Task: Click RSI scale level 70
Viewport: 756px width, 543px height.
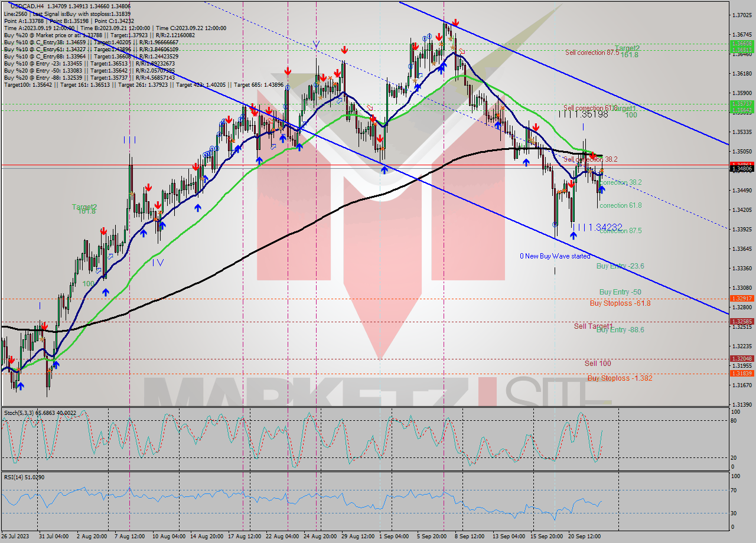Action: pyautogui.click(x=734, y=490)
